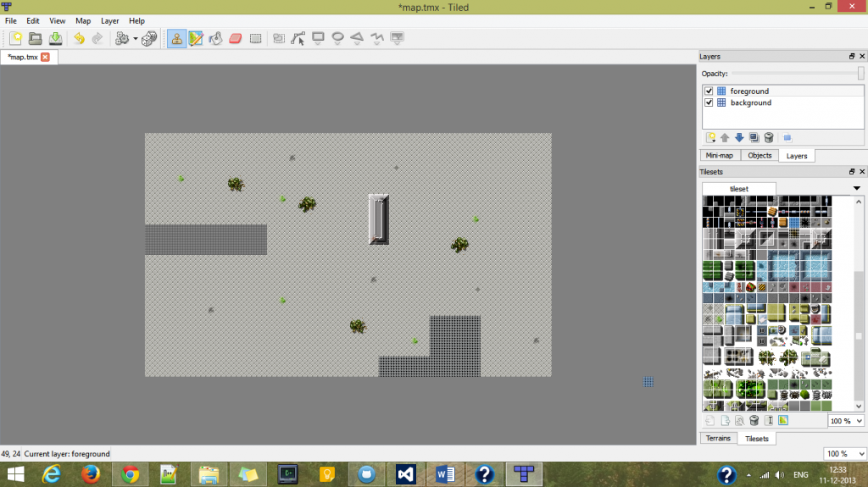Open the Map menu
Image resolution: width=868 pixels, height=487 pixels.
(83, 20)
